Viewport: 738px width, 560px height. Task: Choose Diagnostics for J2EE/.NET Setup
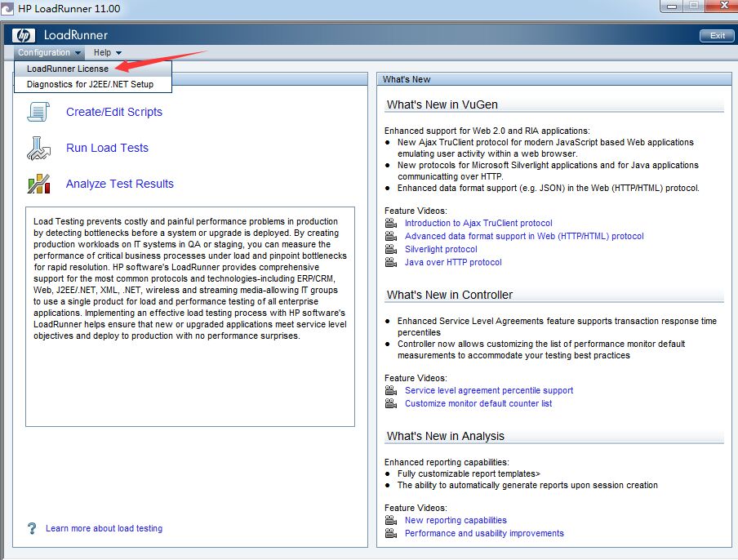(x=93, y=84)
